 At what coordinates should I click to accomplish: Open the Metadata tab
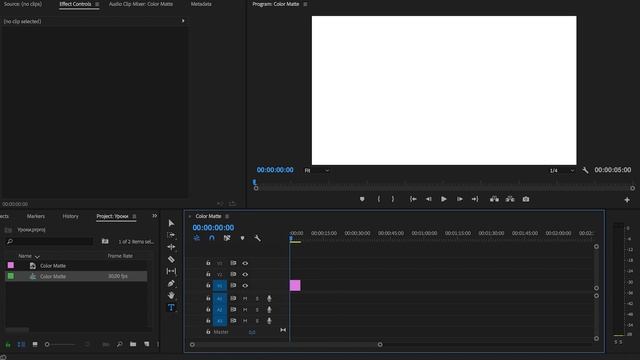[201, 4]
